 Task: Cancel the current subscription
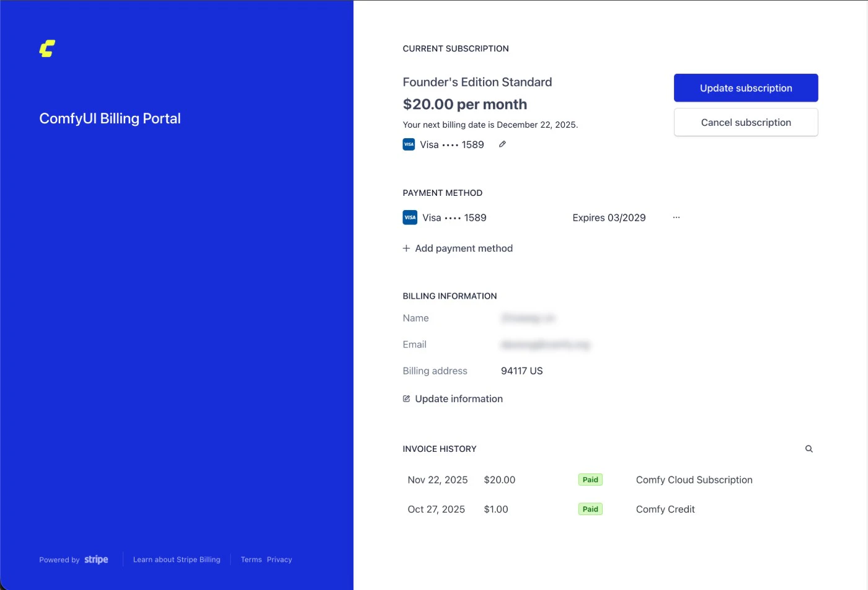745,122
